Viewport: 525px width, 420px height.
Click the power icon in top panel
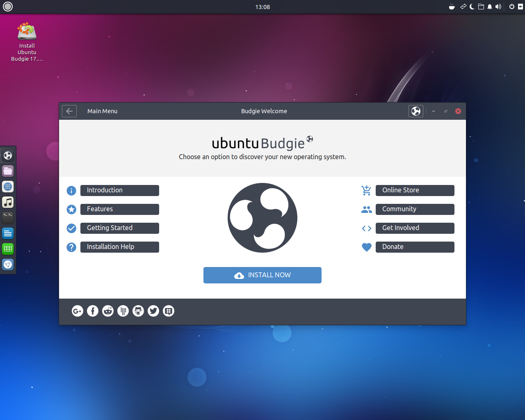(x=512, y=7)
